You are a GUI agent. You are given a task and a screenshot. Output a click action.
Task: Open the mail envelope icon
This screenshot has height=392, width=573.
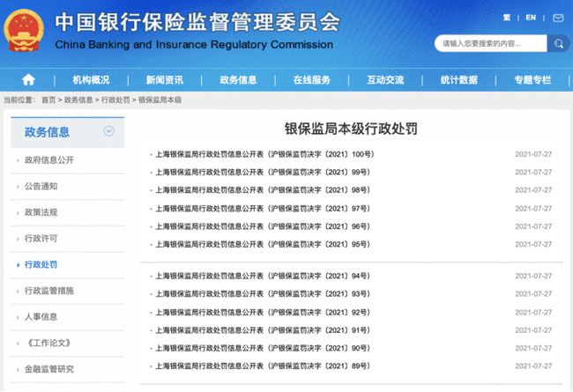(558, 18)
